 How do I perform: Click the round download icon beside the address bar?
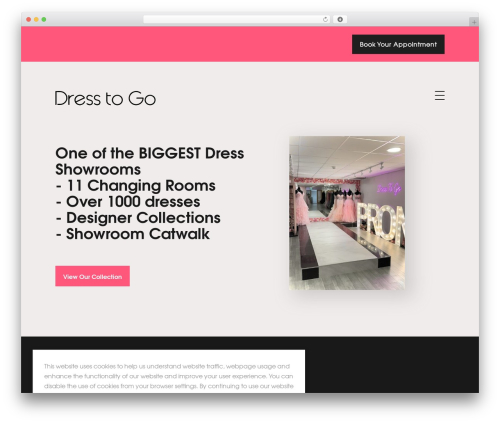340,20
